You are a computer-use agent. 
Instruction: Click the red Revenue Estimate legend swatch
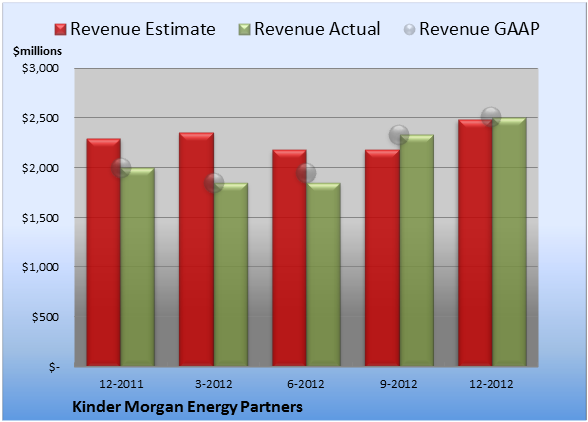point(60,30)
